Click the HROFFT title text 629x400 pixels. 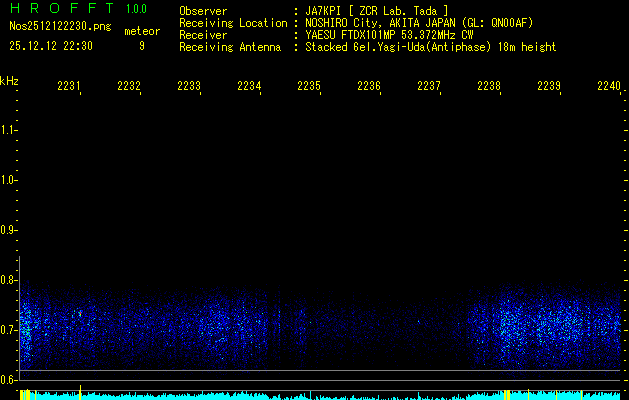[x=59, y=9]
